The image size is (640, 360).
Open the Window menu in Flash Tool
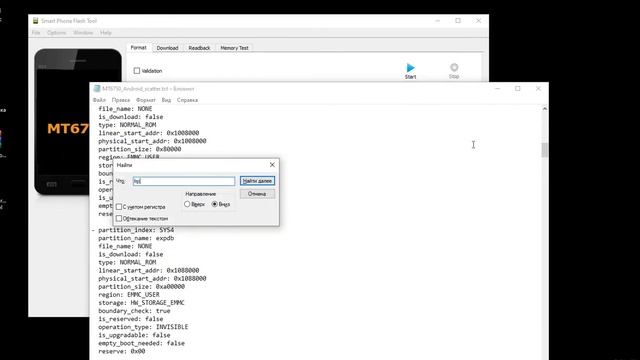coord(83,33)
